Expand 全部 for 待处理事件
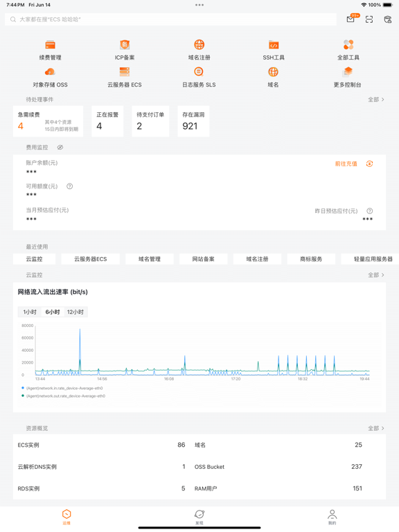Screen dimensions: 399x532 point(376,100)
